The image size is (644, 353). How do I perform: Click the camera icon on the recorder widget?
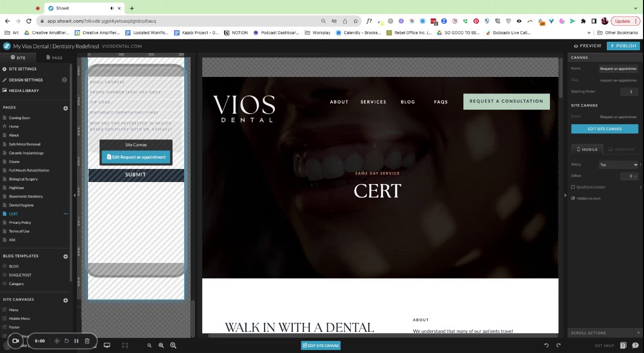click(15, 341)
